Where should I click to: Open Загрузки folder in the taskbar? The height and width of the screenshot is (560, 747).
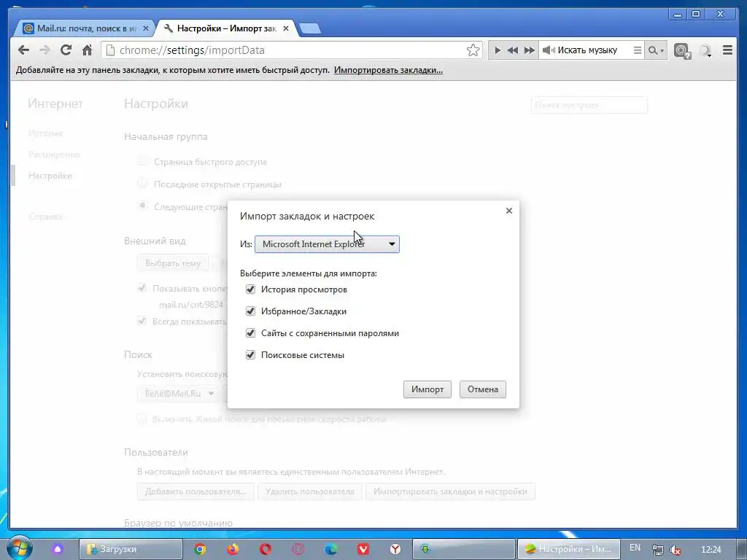coord(131,549)
